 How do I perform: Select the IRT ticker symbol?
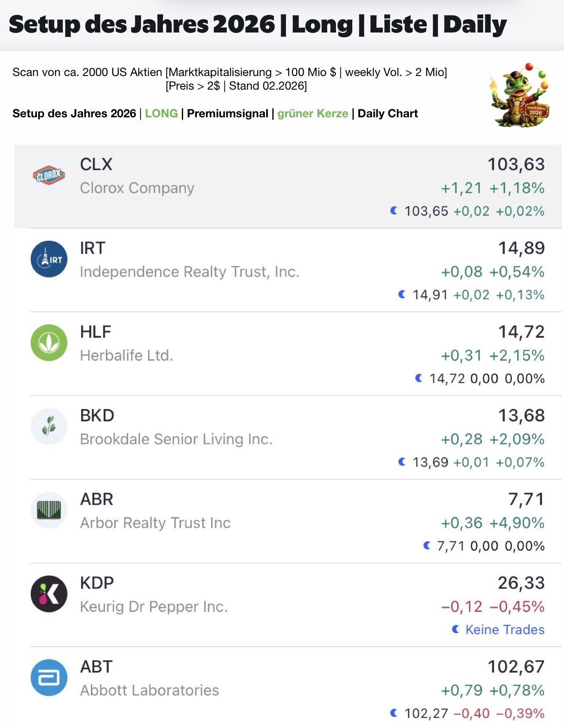[x=92, y=248]
